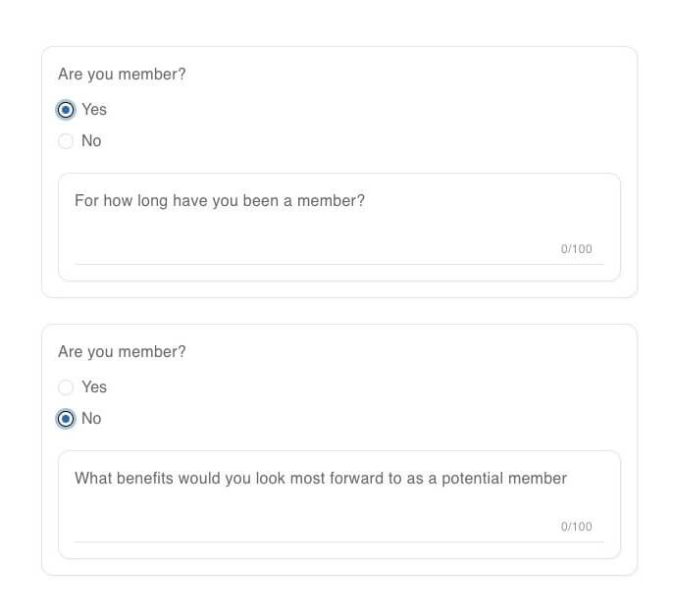Click the "No" label text in the membership duration card
Viewport: 673px width, 616px height.
(x=91, y=141)
